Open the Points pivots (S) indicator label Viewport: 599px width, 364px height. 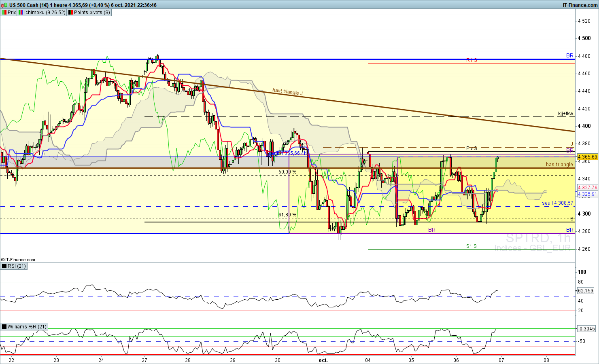coord(92,13)
